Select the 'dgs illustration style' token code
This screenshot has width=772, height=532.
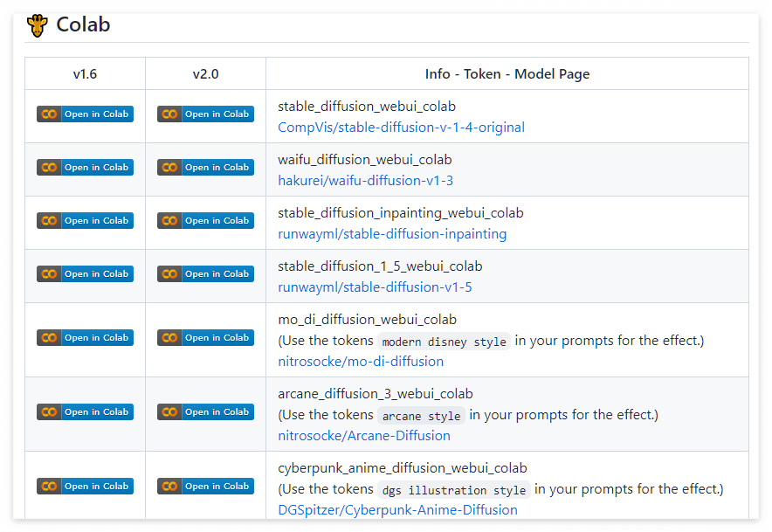pyautogui.click(x=454, y=490)
